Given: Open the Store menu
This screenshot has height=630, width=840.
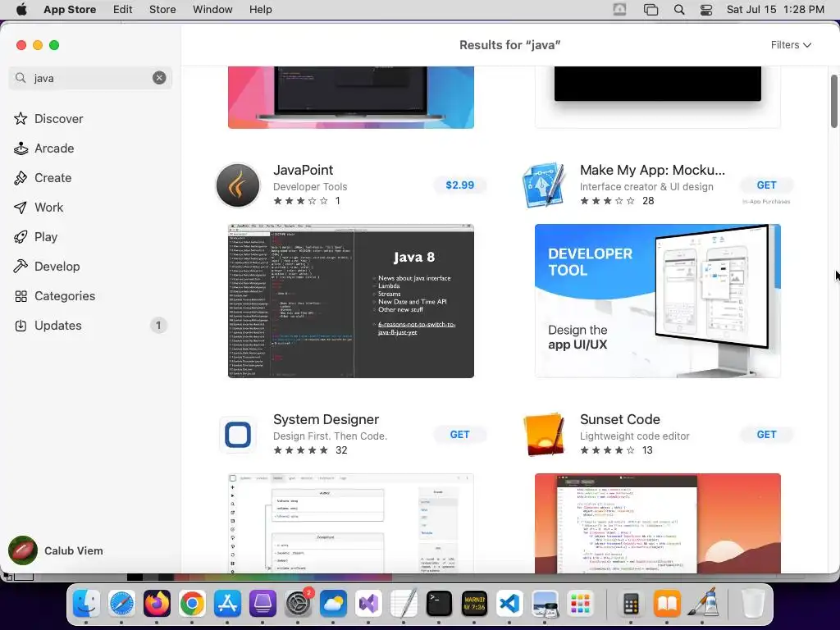Looking at the screenshot, I should point(162,9).
